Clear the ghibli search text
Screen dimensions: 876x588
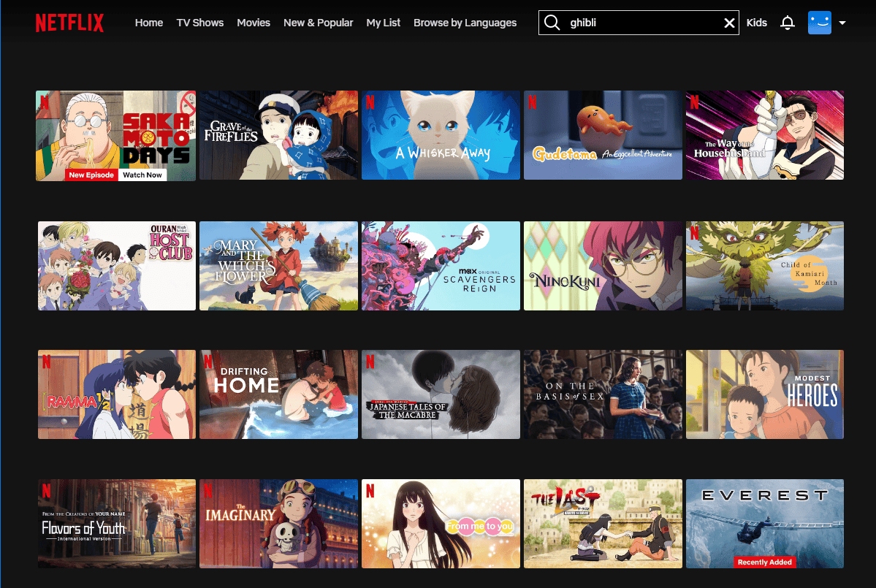(729, 23)
